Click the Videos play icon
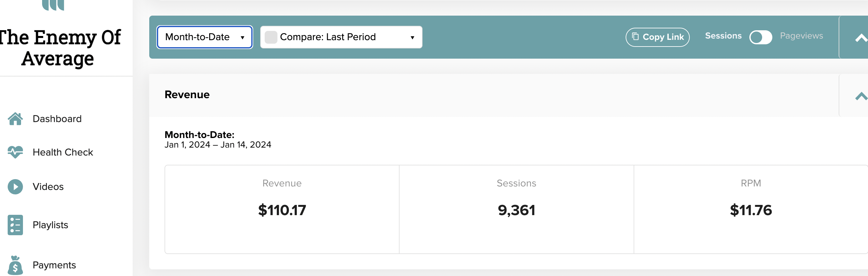 click(x=15, y=186)
